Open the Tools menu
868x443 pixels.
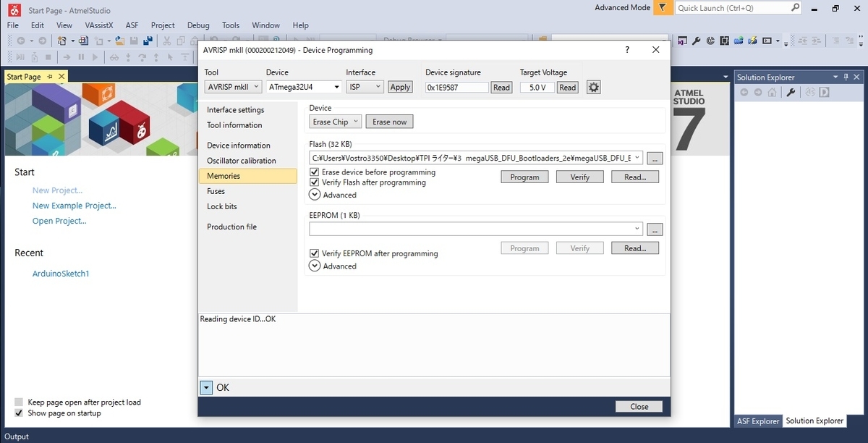click(x=231, y=25)
